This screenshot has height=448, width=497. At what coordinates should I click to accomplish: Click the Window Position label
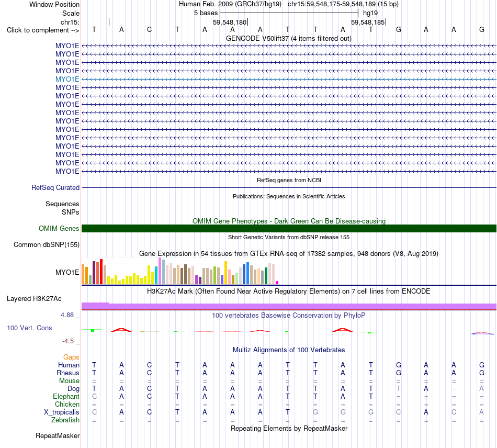point(54,4)
